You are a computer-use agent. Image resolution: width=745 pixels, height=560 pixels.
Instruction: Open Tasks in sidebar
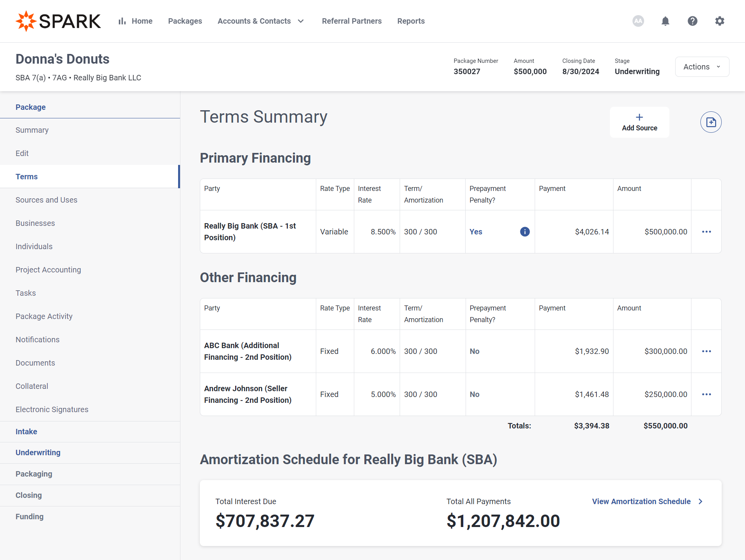click(90, 293)
